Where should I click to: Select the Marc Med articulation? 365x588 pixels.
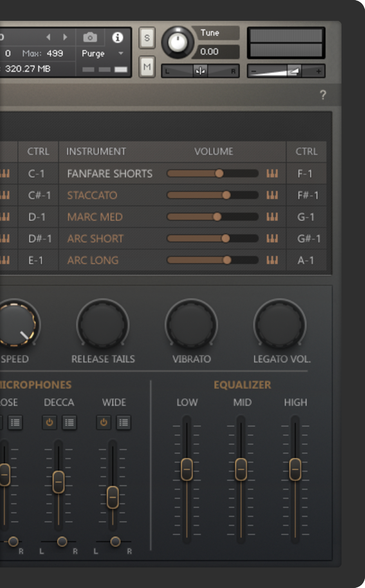(x=95, y=217)
